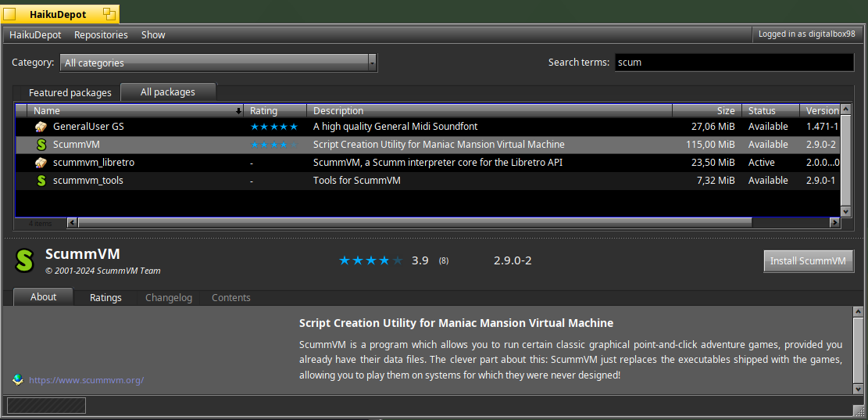Select scummvm_tools package name
Viewport: 868px width, 420px height.
click(88, 181)
